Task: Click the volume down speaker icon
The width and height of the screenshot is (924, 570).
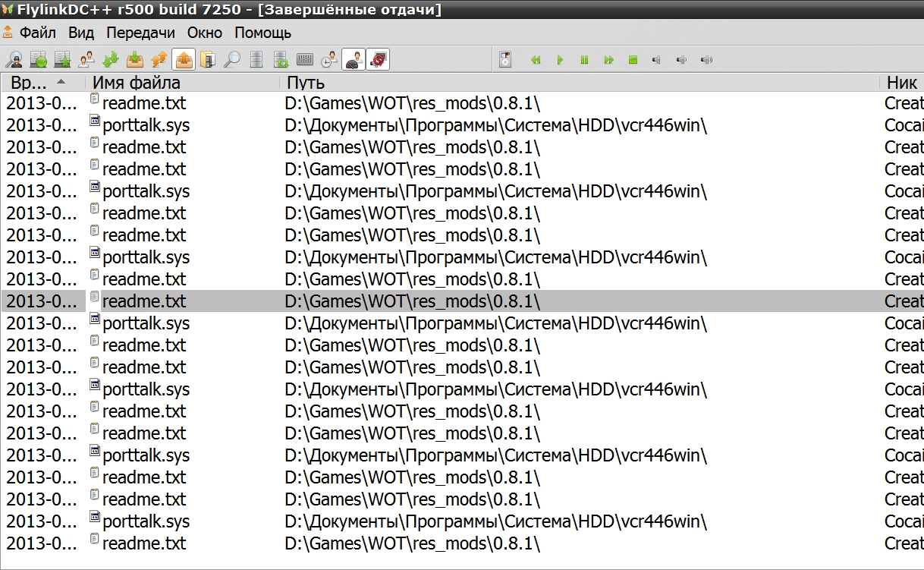Action: tap(656, 60)
